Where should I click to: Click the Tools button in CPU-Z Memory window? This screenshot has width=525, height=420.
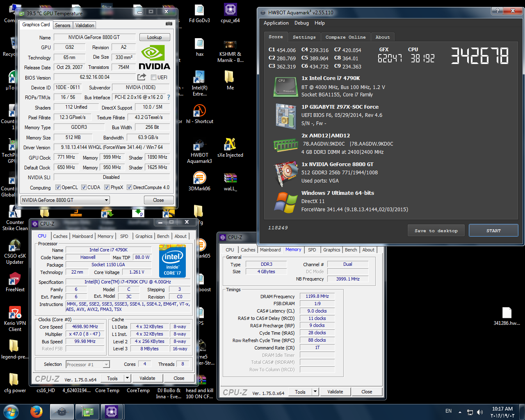[x=300, y=392]
